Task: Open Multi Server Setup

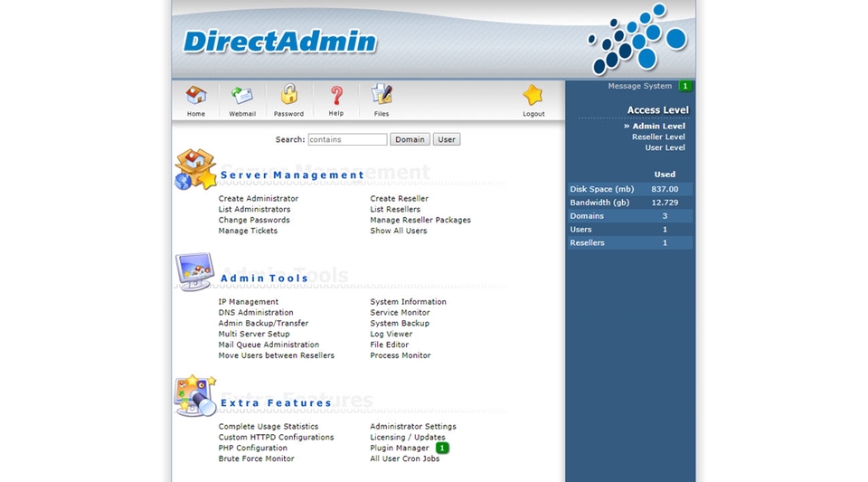Action: pyautogui.click(x=253, y=334)
